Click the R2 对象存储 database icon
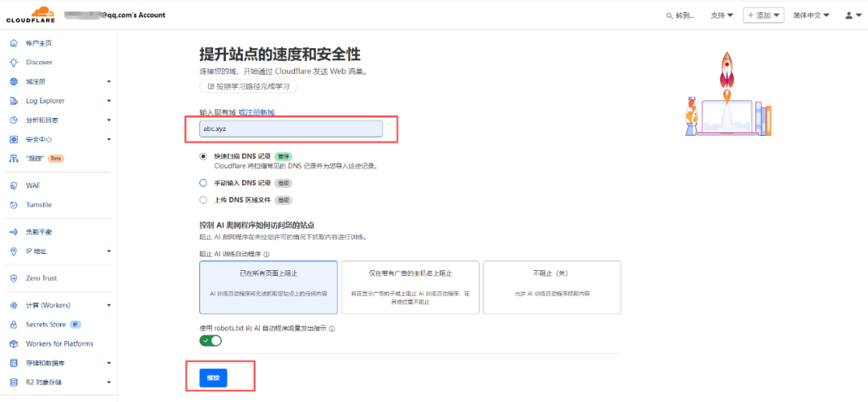This screenshot has height=402, width=868. pos(14,382)
